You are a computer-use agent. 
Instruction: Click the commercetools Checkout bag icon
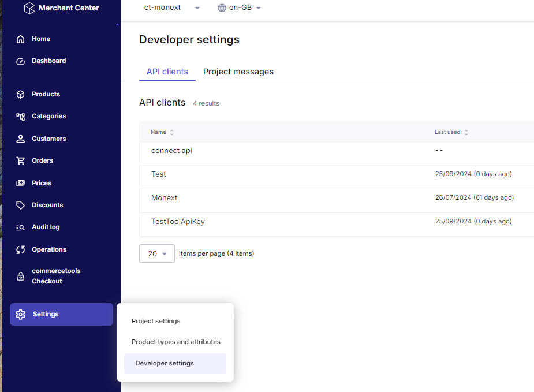(x=20, y=276)
